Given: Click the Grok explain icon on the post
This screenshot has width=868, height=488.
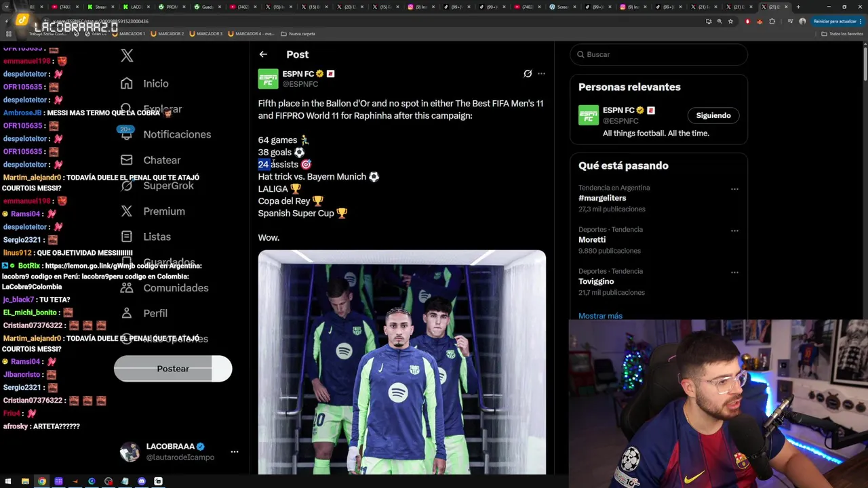Looking at the screenshot, I should [x=528, y=73].
